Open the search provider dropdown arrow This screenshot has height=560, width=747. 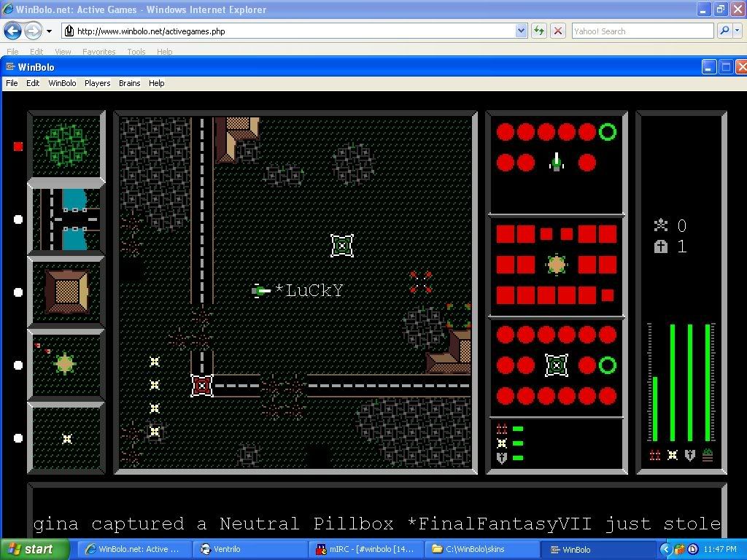pos(738,31)
